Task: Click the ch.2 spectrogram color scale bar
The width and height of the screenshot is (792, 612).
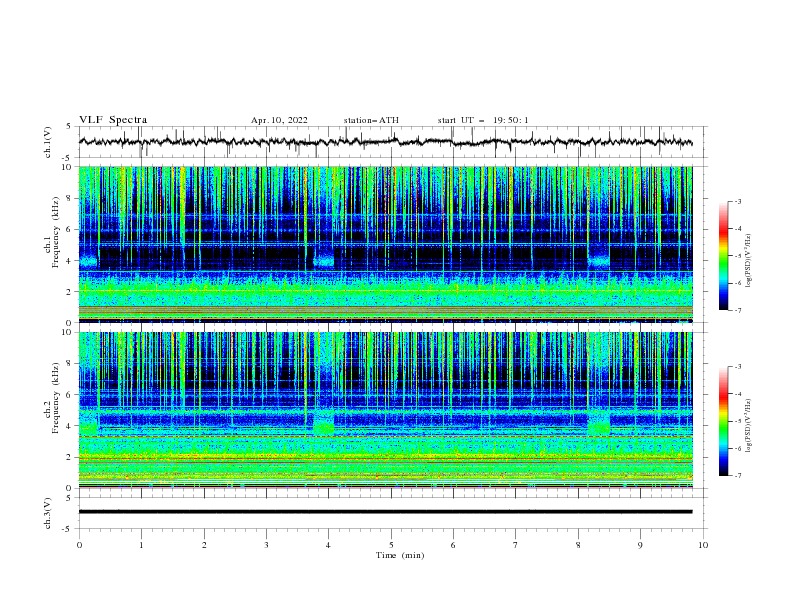Action: click(723, 421)
